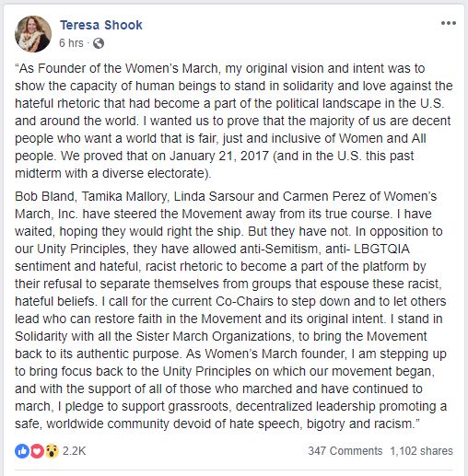Image resolution: width=468 pixels, height=476 pixels.
Task: Click the phrase "Sister March Organizations"
Action: coord(214,336)
